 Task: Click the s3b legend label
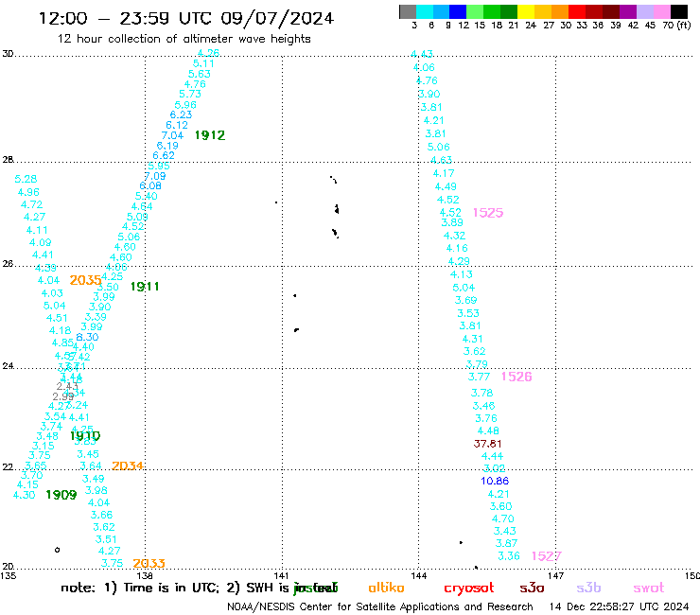point(588,588)
